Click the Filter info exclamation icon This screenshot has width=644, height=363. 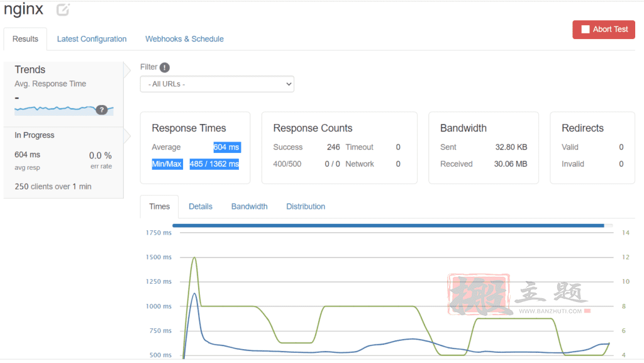point(165,67)
